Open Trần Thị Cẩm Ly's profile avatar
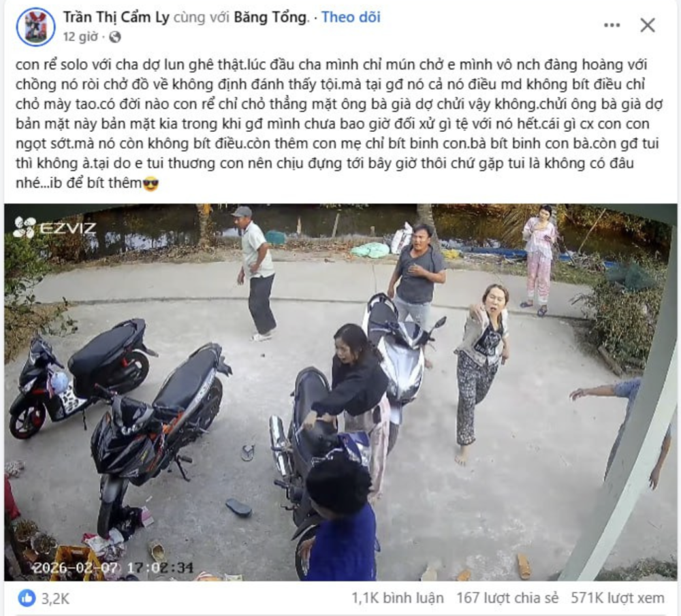This screenshot has width=681, height=616. click(35, 27)
